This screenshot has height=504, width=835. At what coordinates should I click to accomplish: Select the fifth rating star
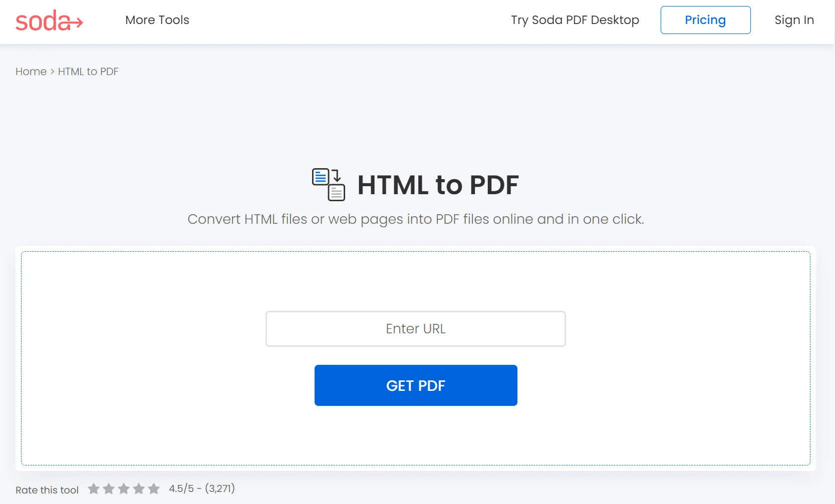[x=153, y=488]
